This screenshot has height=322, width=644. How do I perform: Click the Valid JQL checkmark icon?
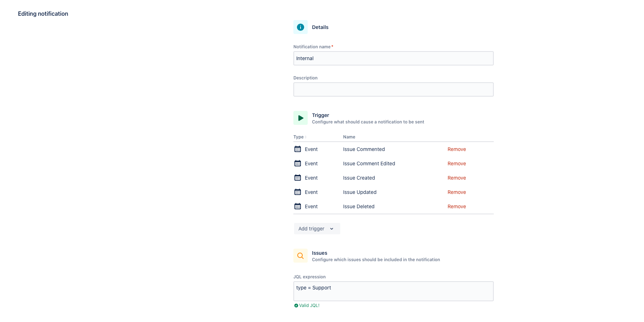(296, 306)
